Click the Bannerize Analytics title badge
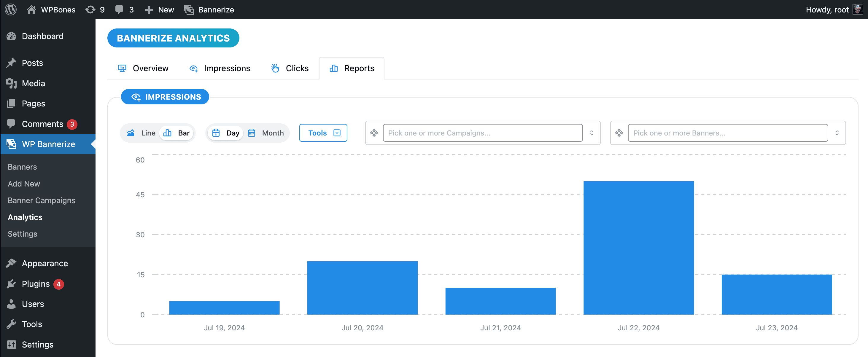The image size is (868, 357). coord(173,38)
